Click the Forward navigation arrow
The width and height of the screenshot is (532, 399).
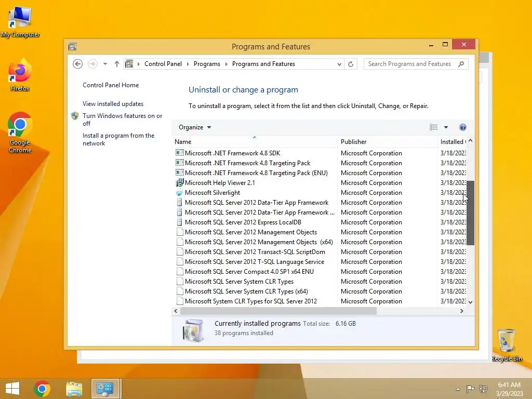(x=92, y=64)
